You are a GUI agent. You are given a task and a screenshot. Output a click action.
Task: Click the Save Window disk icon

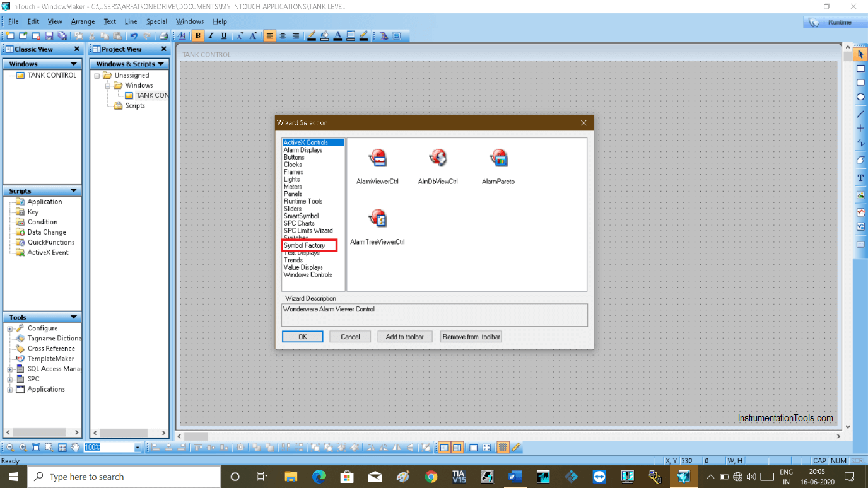click(49, 36)
